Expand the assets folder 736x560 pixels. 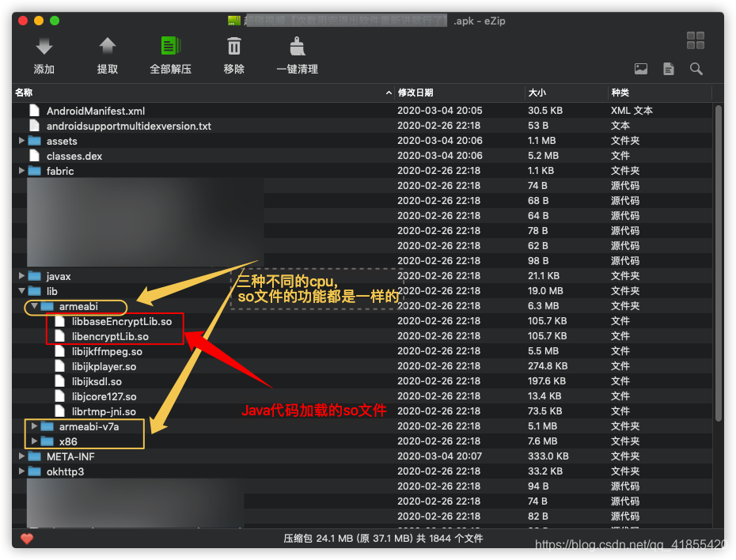click(21, 140)
